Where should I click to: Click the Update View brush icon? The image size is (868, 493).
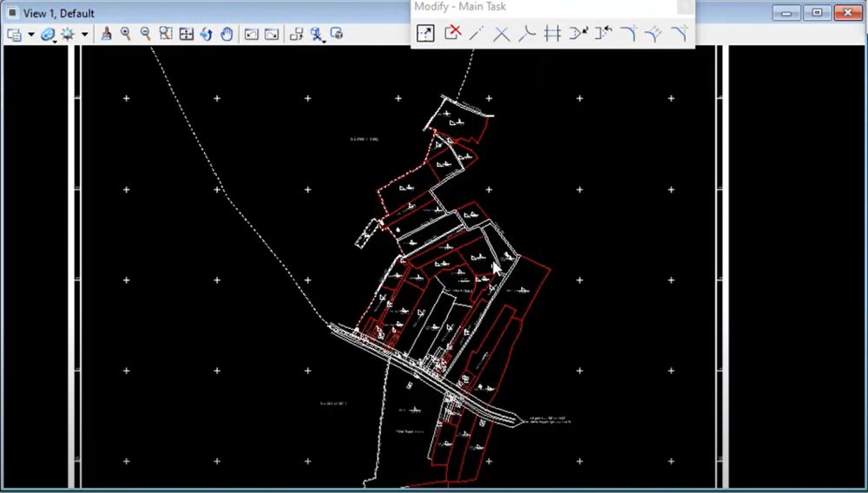pos(106,35)
